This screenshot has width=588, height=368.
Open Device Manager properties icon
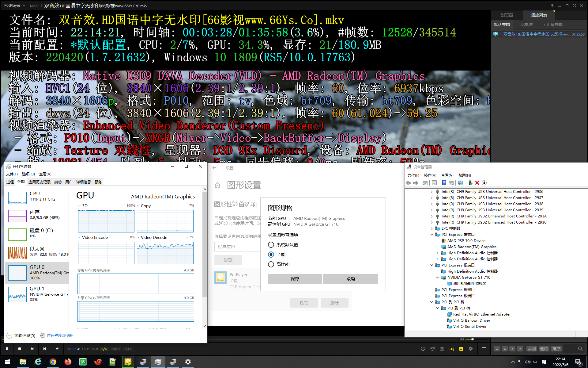434,183
